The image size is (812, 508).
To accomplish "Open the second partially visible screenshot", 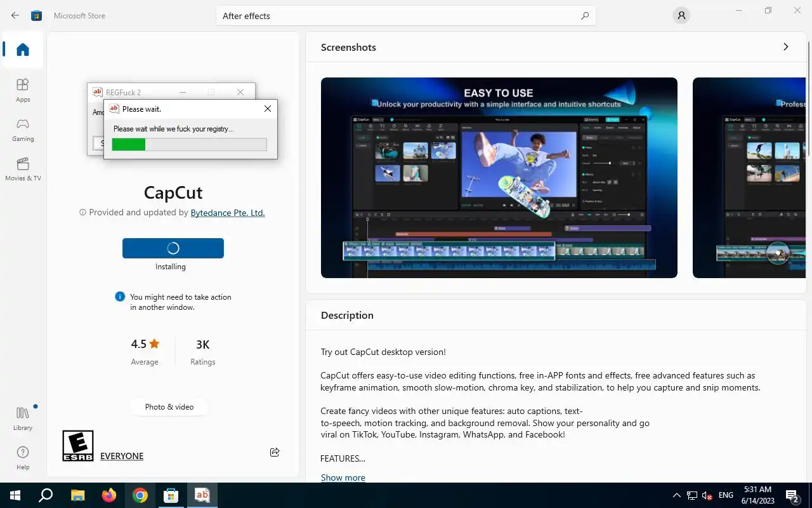I will tap(749, 178).
